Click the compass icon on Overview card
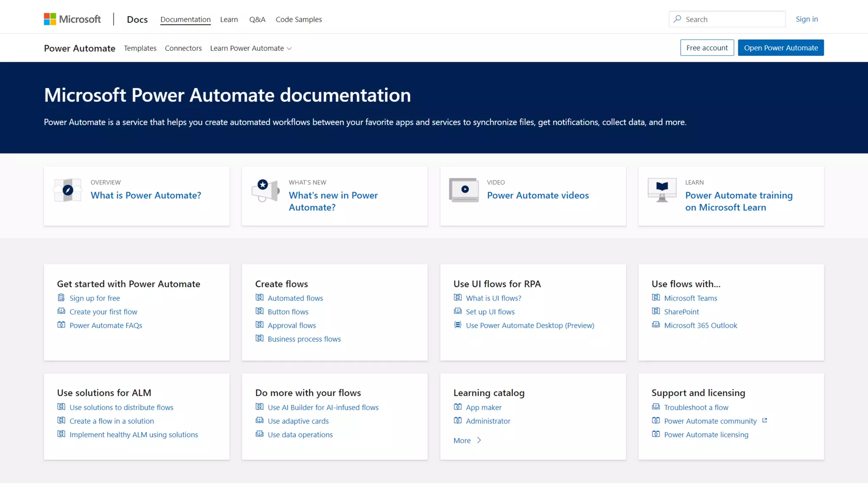 (68, 190)
